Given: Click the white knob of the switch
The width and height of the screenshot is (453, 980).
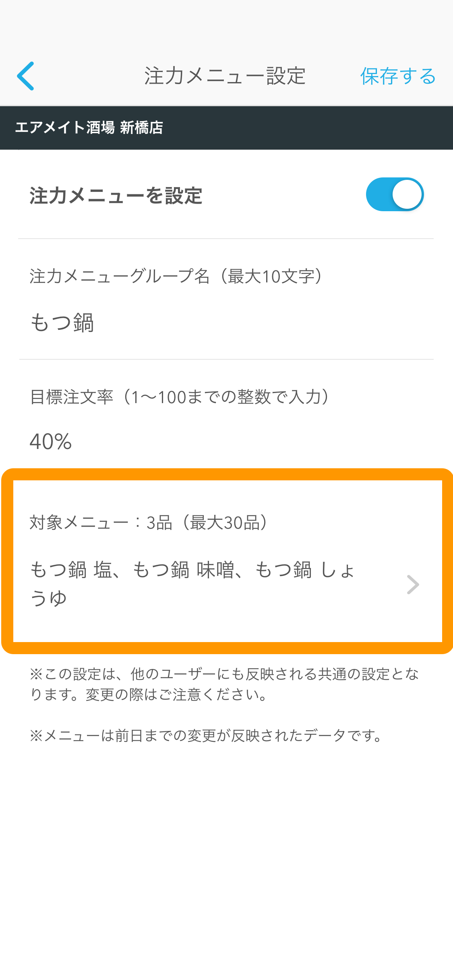Looking at the screenshot, I should (407, 194).
